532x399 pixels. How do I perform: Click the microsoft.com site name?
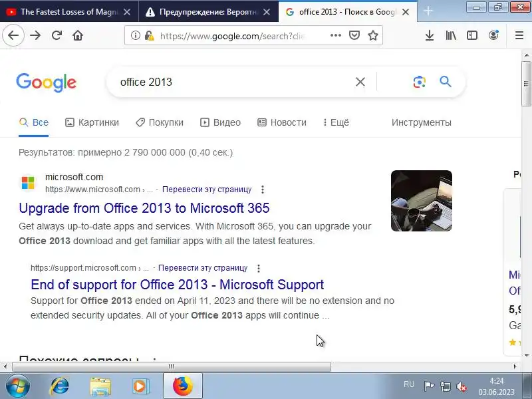click(x=74, y=177)
